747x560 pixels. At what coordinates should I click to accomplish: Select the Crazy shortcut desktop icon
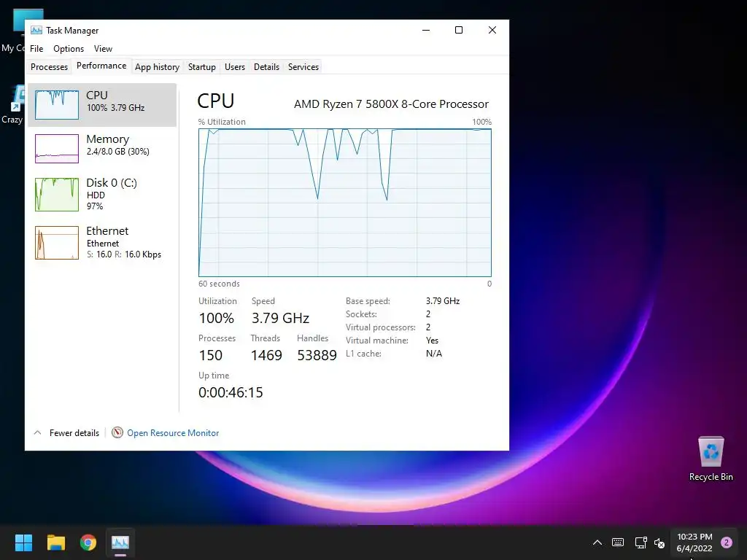[x=12, y=105]
